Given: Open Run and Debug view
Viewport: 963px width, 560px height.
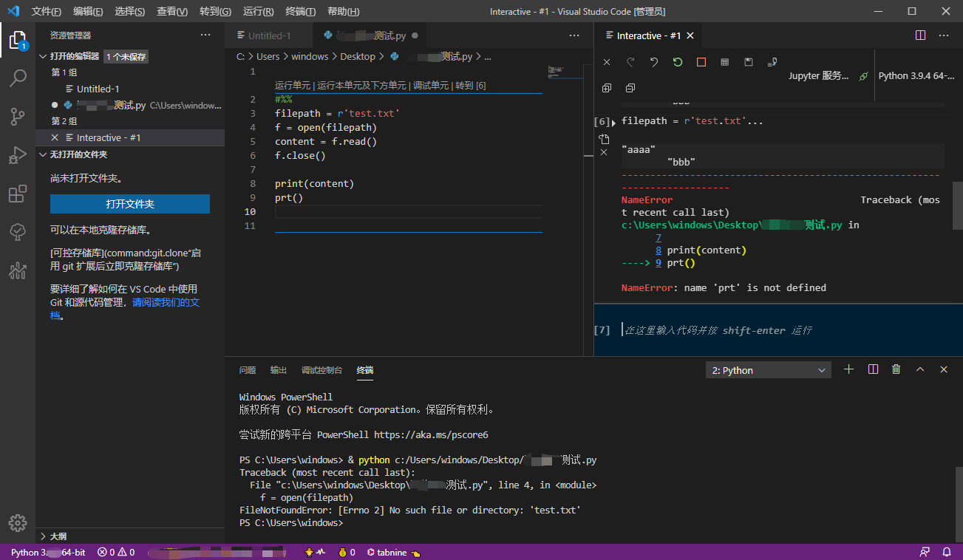Looking at the screenshot, I should tap(18, 154).
